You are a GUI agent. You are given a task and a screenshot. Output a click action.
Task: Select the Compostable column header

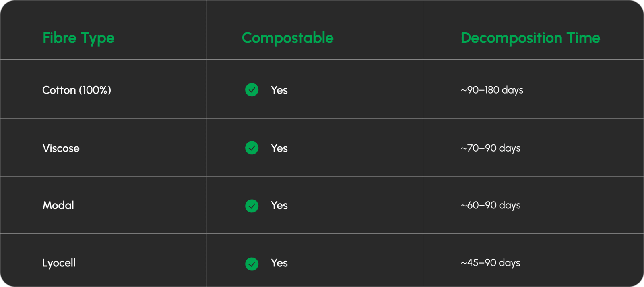pos(287,38)
